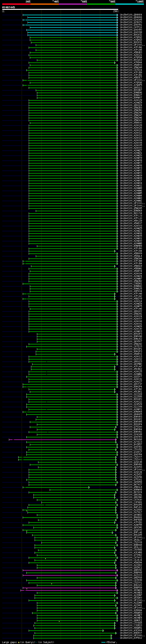Click the green alignment bar for A7P8I2

coord(73,638)
